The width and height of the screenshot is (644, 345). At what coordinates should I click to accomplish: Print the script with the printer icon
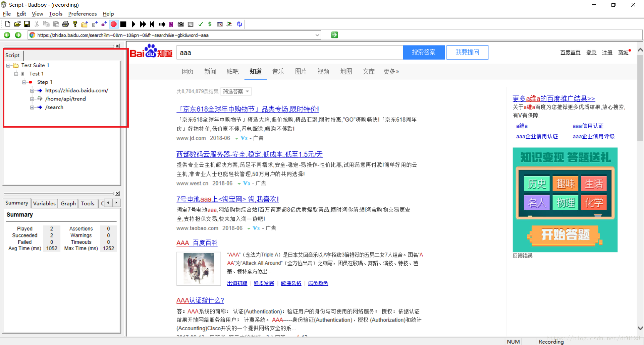(x=65, y=24)
